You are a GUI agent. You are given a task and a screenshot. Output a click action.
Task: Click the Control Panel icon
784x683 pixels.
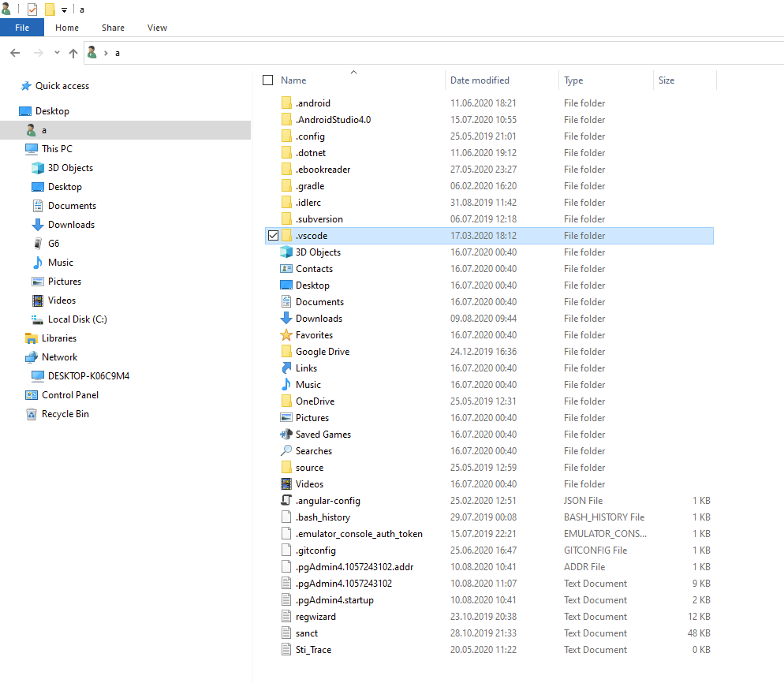(x=32, y=395)
